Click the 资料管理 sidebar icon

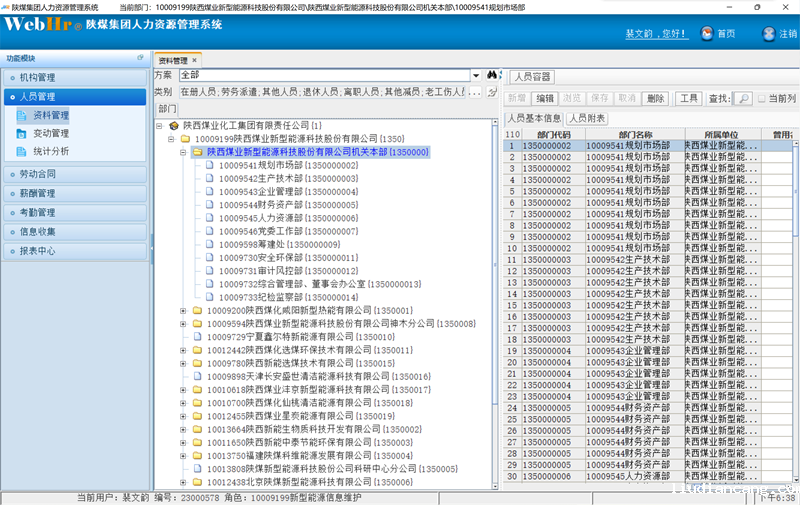(24, 115)
